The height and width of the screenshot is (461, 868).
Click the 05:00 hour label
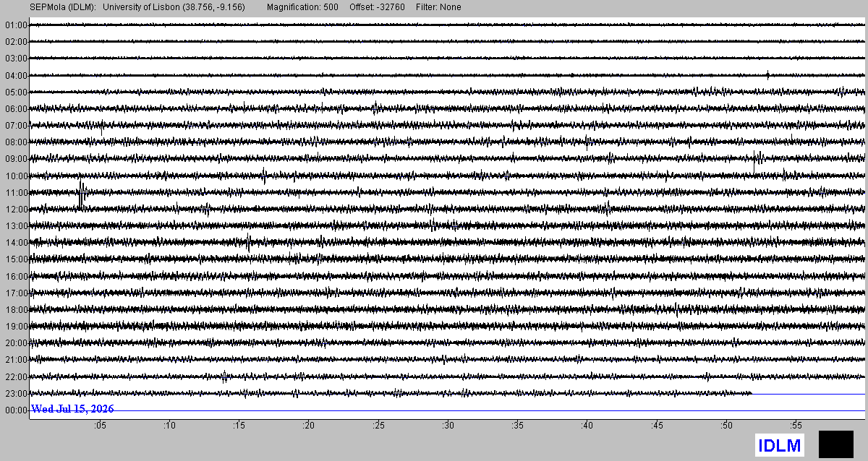16,92
